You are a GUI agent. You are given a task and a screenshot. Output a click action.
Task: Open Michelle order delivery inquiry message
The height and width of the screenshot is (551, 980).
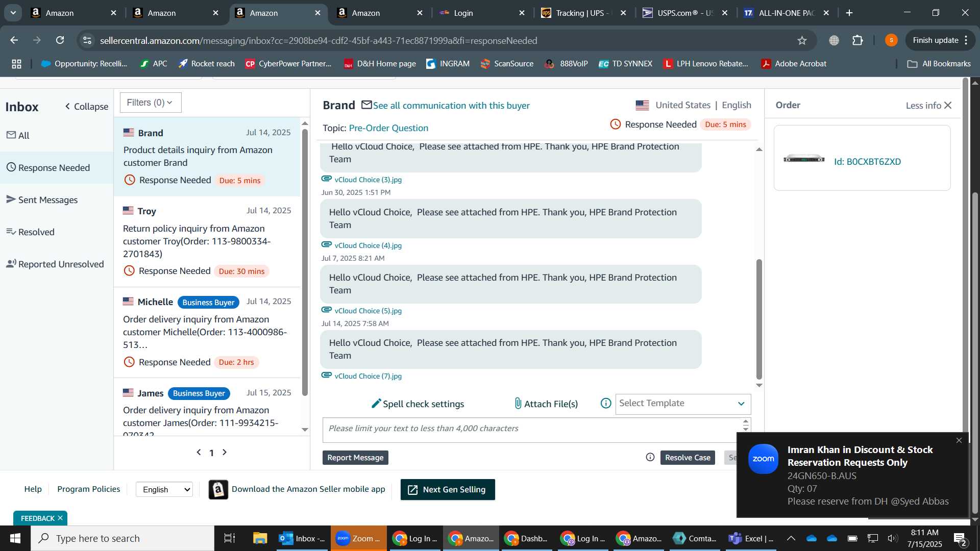(207, 332)
